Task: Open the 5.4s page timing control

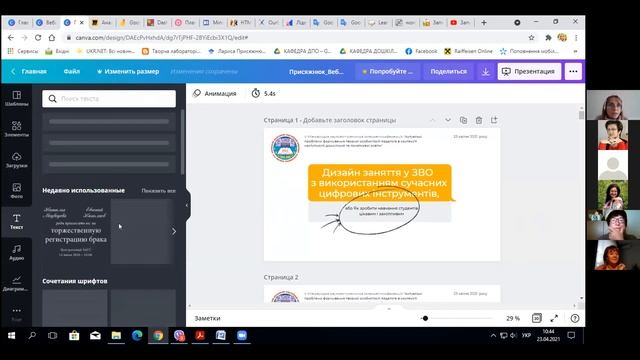Action: 264,93
